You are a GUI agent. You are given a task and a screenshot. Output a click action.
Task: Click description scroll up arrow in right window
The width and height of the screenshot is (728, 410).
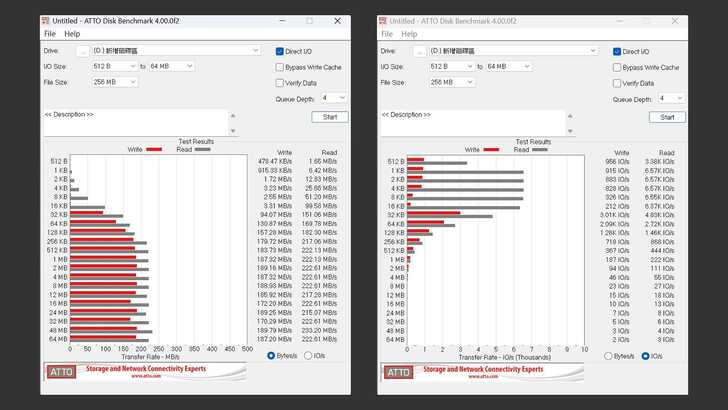(570, 116)
